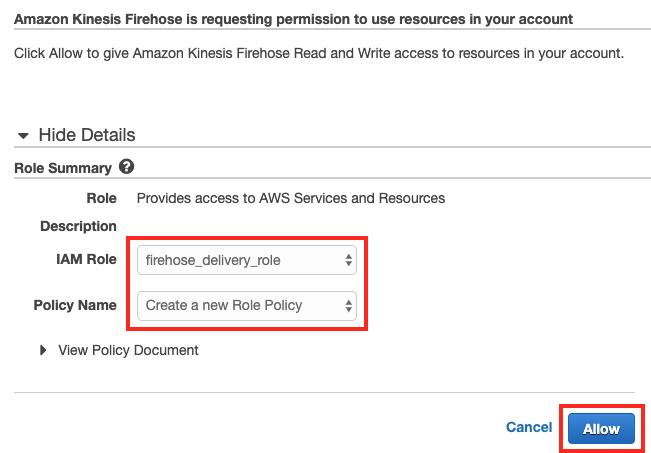This screenshot has width=651, height=453.
Task: Click the View Policy Document text
Action: click(x=128, y=350)
